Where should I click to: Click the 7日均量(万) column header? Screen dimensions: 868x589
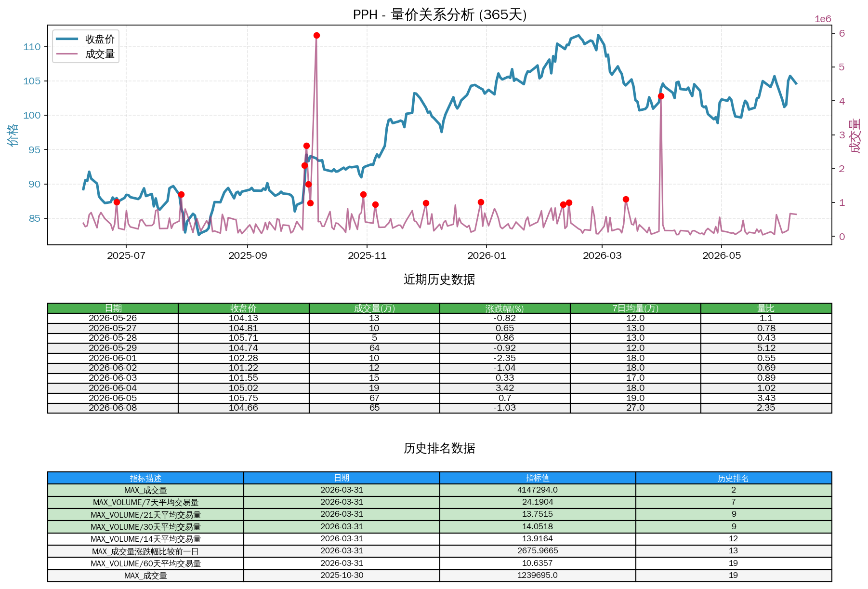pos(635,308)
